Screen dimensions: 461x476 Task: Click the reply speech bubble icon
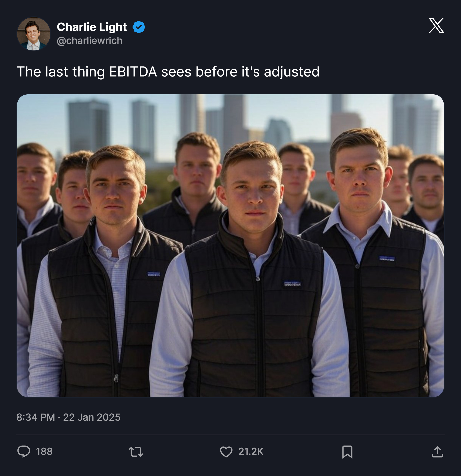click(x=24, y=451)
